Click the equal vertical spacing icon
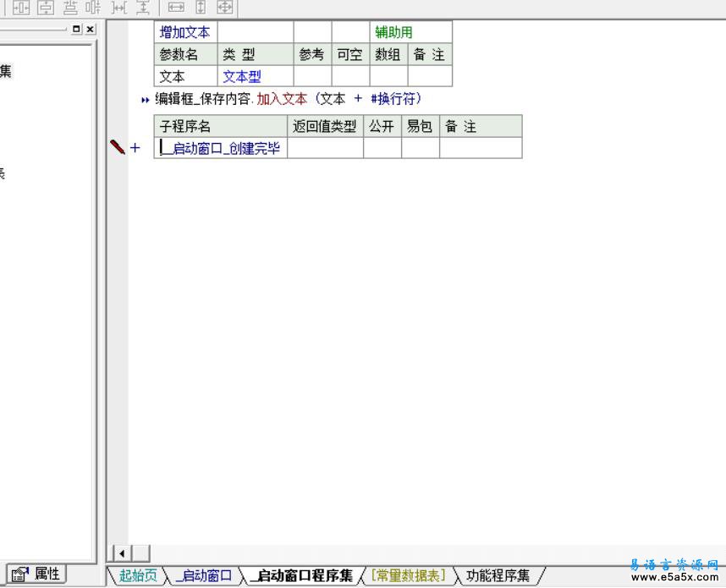The height and width of the screenshot is (588, 726). 143,8
